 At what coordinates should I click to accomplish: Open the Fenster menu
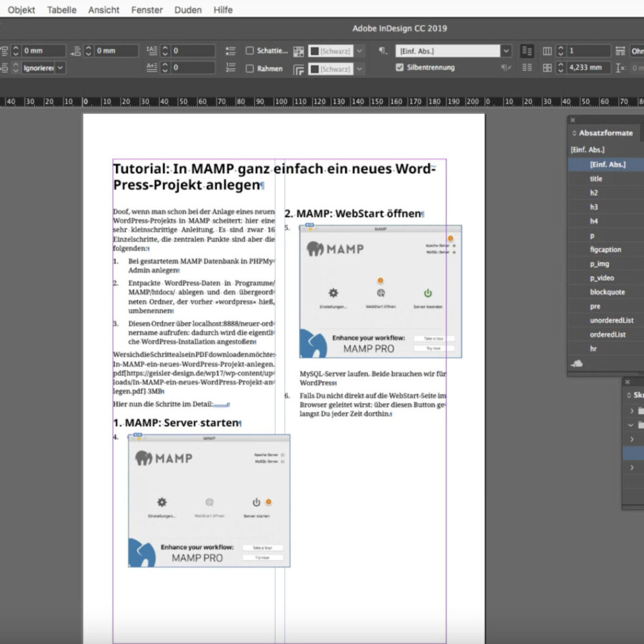[x=147, y=10]
